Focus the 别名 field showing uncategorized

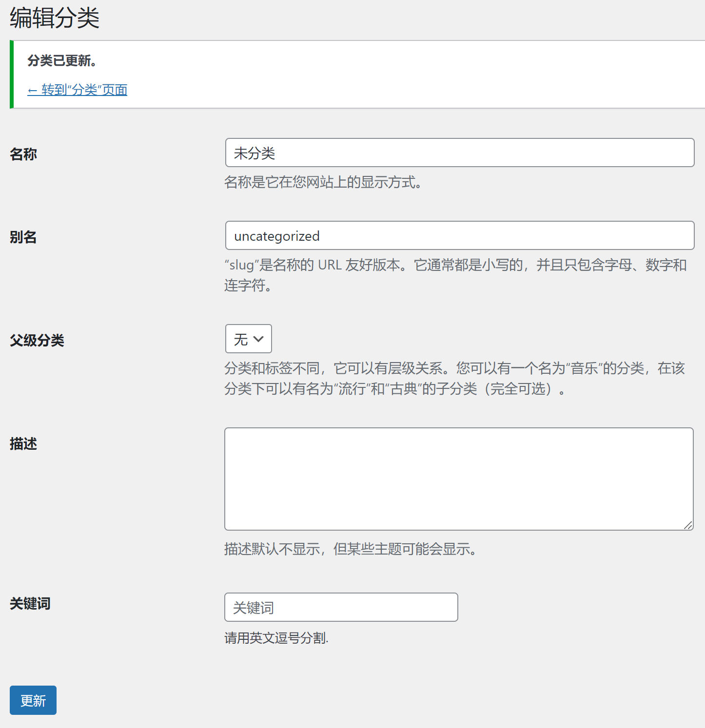460,235
